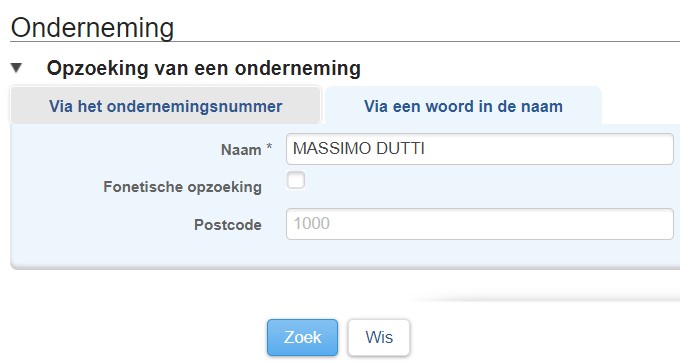The height and width of the screenshot is (363, 680).
Task: Click the 1000 placeholder in Postcode field
Action: (x=312, y=224)
